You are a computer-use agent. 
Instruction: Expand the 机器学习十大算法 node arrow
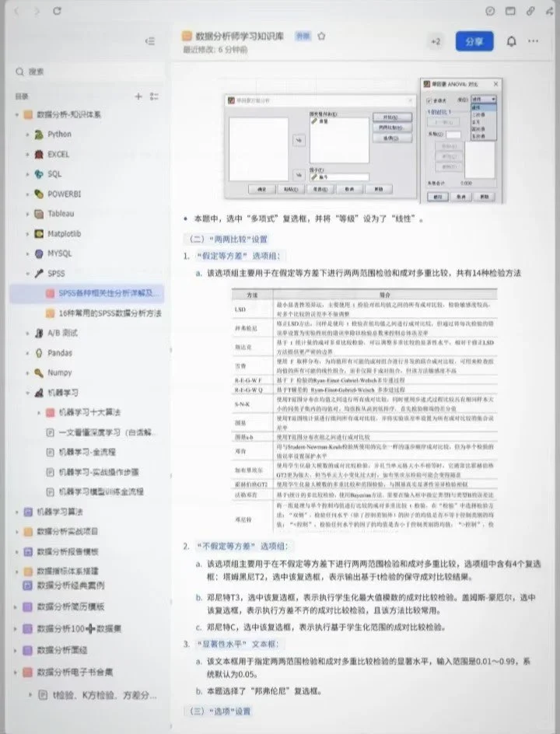pyautogui.click(x=39, y=412)
